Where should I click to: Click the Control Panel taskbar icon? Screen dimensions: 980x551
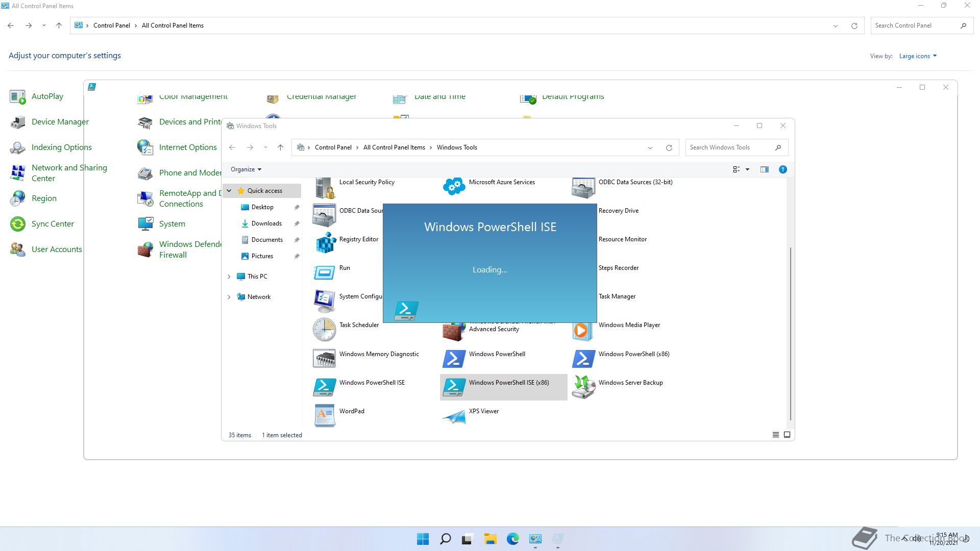535,539
